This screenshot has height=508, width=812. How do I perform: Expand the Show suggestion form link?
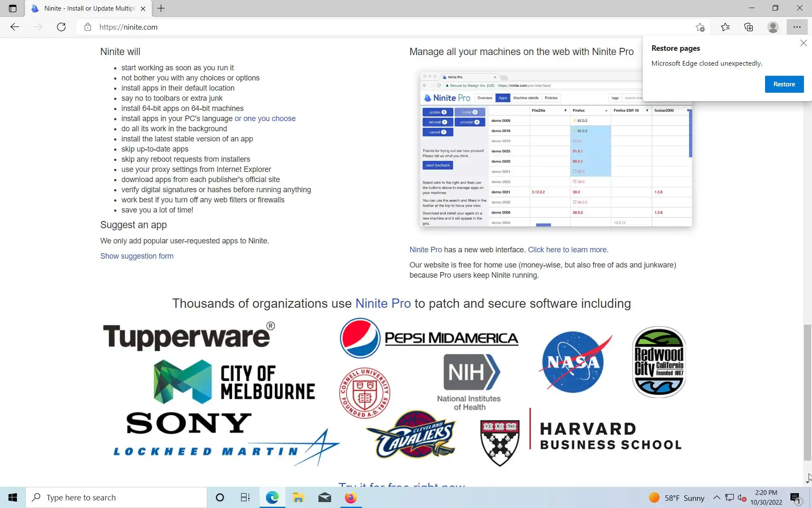tap(137, 256)
